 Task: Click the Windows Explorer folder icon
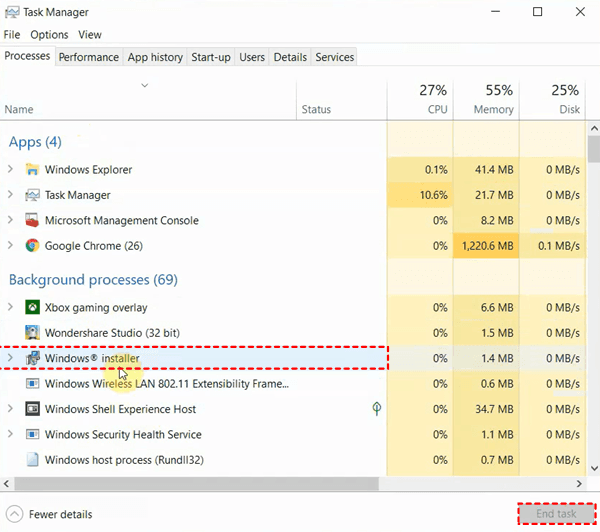32,170
